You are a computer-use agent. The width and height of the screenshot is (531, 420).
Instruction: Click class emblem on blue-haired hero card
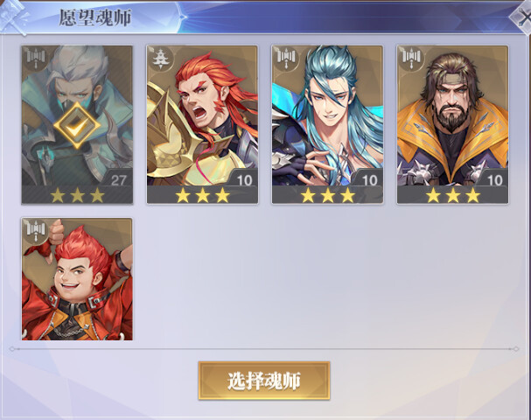[x=285, y=59]
